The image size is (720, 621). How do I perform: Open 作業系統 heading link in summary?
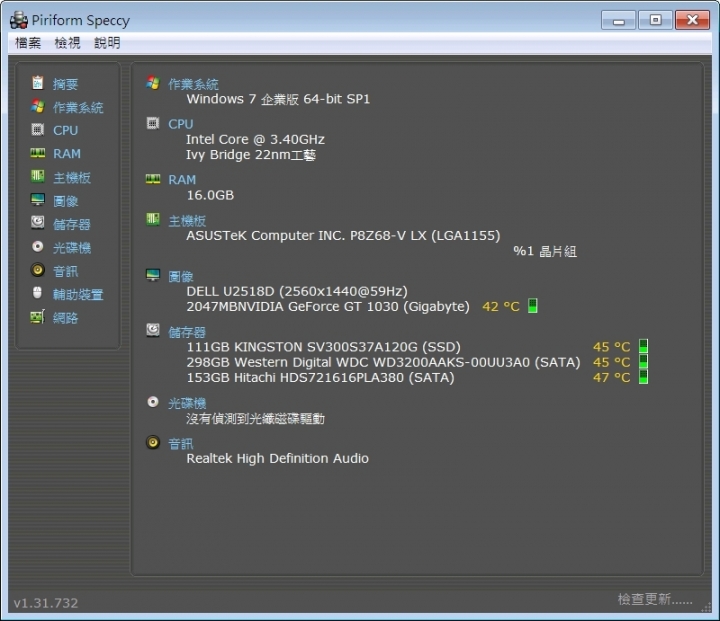coord(193,84)
